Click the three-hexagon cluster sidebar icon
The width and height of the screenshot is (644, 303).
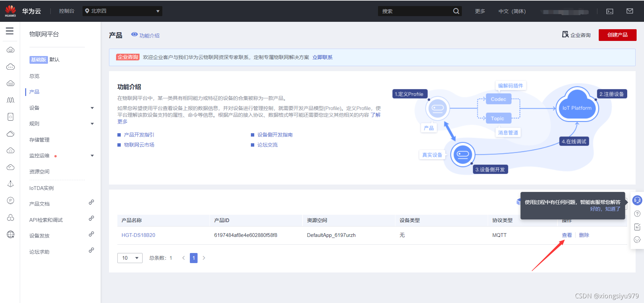click(10, 217)
